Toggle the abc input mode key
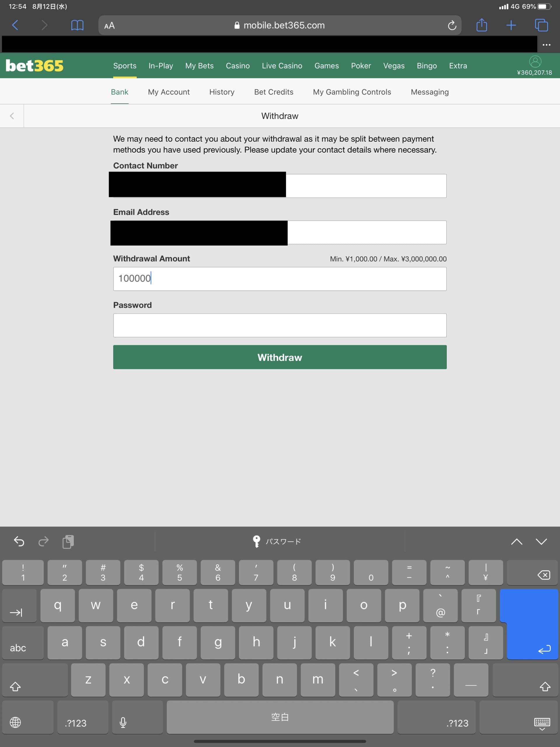The image size is (560, 747). 23,643
